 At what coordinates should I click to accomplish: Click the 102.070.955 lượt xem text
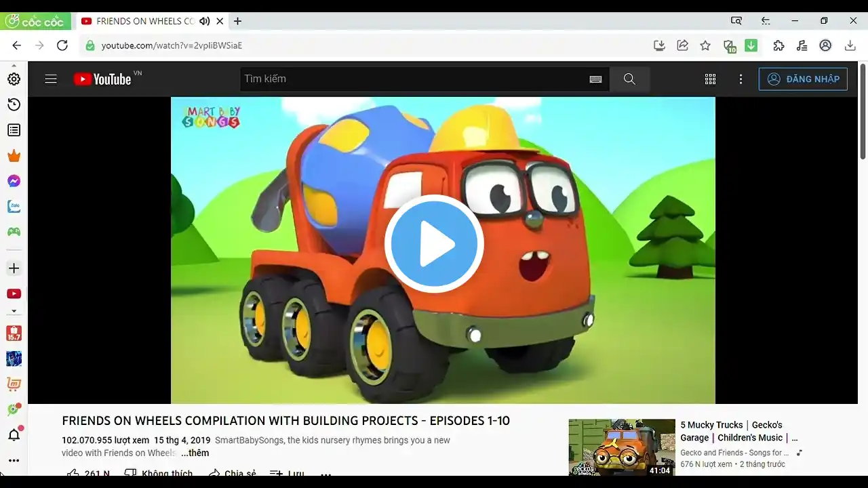coord(105,440)
